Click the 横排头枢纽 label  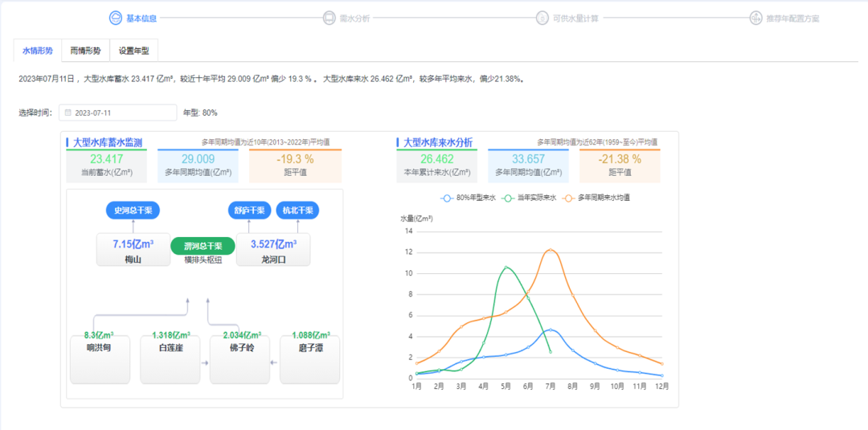click(203, 260)
